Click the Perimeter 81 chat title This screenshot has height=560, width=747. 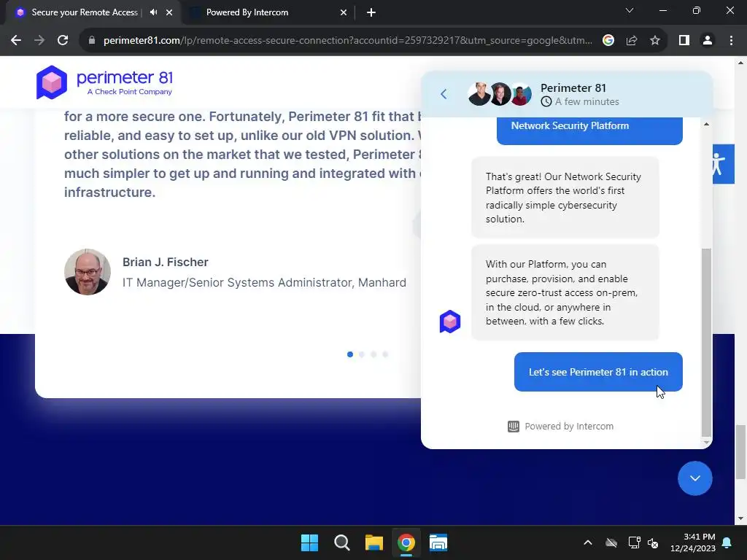coord(573,88)
